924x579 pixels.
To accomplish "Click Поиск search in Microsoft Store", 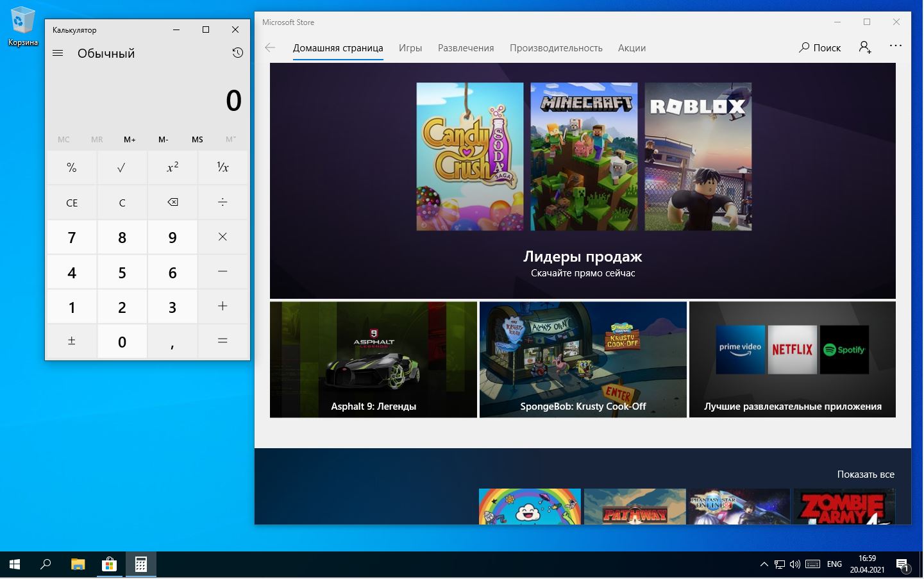I will [819, 47].
